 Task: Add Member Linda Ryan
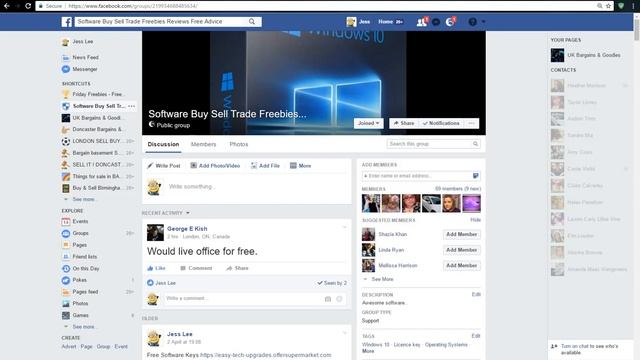462,250
